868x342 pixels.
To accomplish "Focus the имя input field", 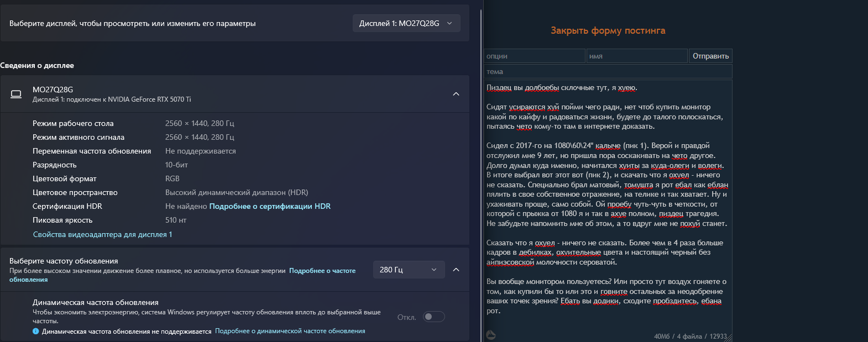I will pyautogui.click(x=637, y=56).
